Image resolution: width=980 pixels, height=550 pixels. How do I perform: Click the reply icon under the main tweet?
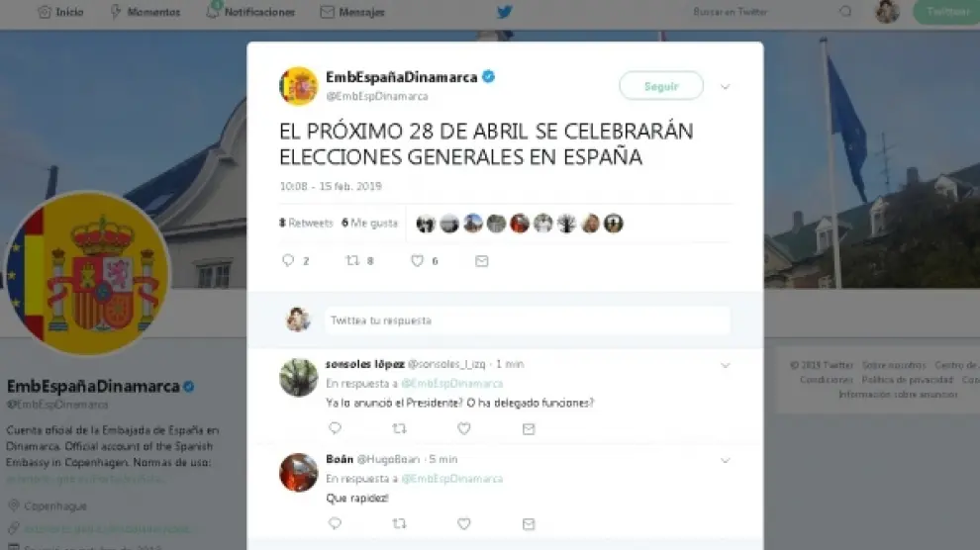tap(288, 260)
